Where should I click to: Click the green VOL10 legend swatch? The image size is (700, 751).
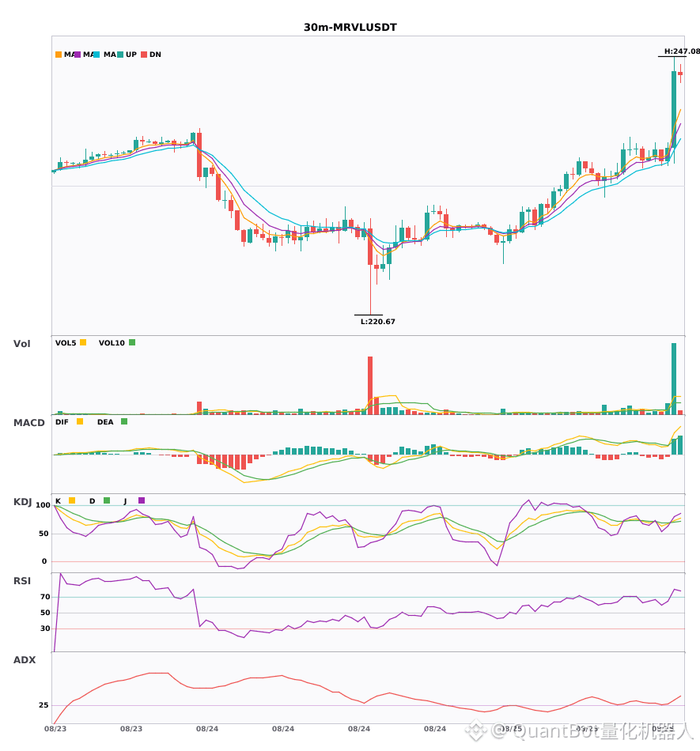(132, 342)
